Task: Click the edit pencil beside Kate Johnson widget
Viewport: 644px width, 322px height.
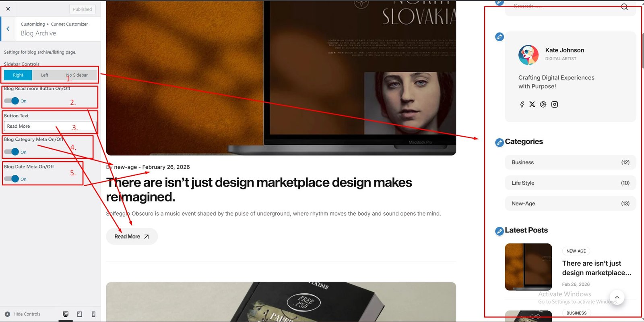Action: click(499, 37)
